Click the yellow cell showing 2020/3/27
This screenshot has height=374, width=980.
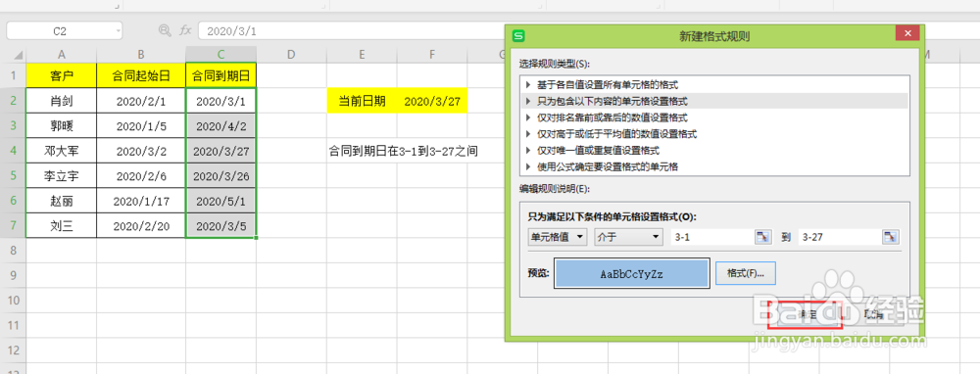(x=432, y=101)
